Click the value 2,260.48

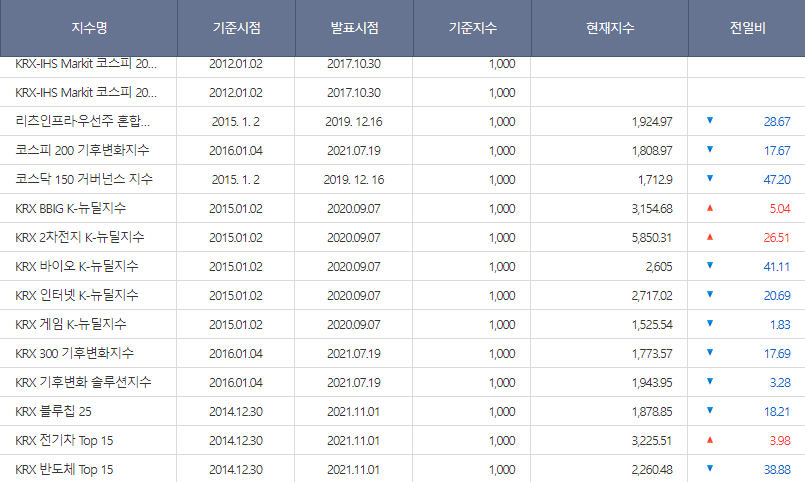tap(652, 470)
